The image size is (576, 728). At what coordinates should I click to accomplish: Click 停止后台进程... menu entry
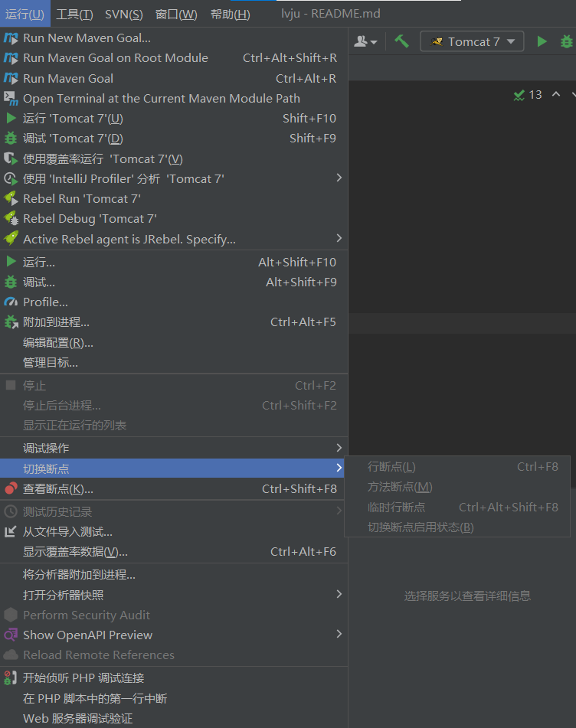pos(174,405)
